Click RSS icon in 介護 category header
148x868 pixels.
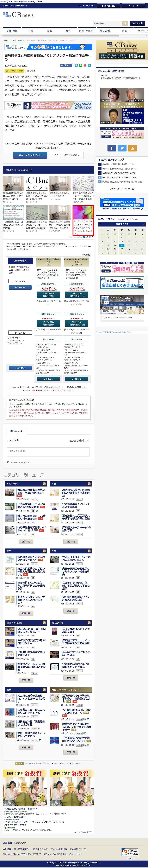pyautogui.click(x=89, y=484)
